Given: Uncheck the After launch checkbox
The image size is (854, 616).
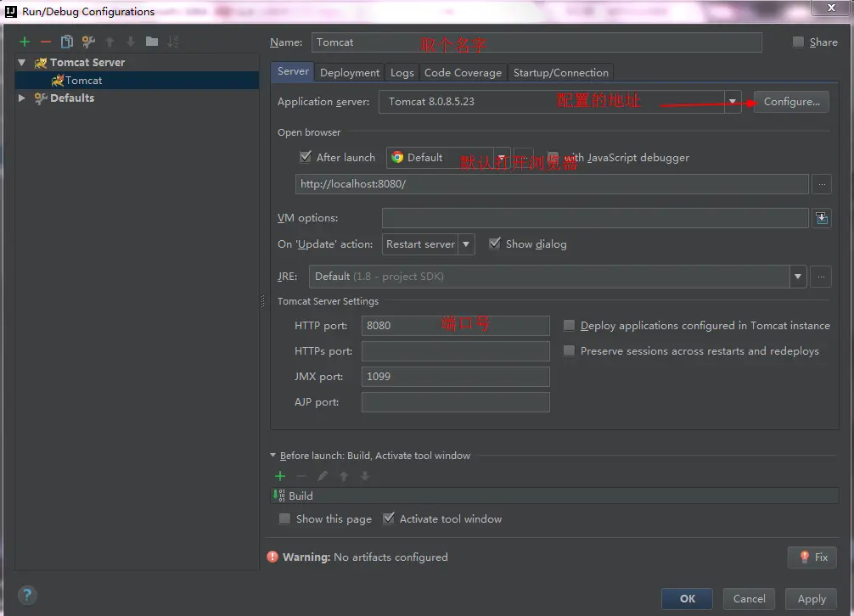Looking at the screenshot, I should [306, 157].
